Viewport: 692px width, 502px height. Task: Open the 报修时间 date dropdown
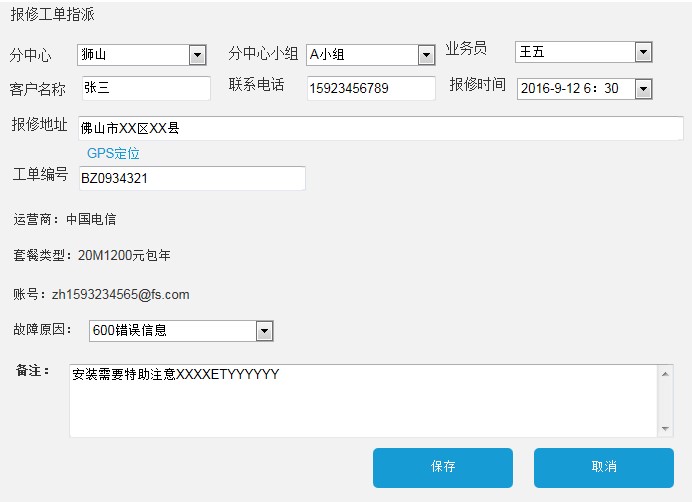(x=584, y=89)
